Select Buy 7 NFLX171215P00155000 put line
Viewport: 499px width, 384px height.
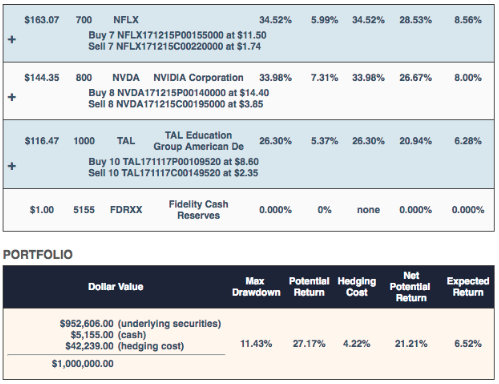(177, 35)
